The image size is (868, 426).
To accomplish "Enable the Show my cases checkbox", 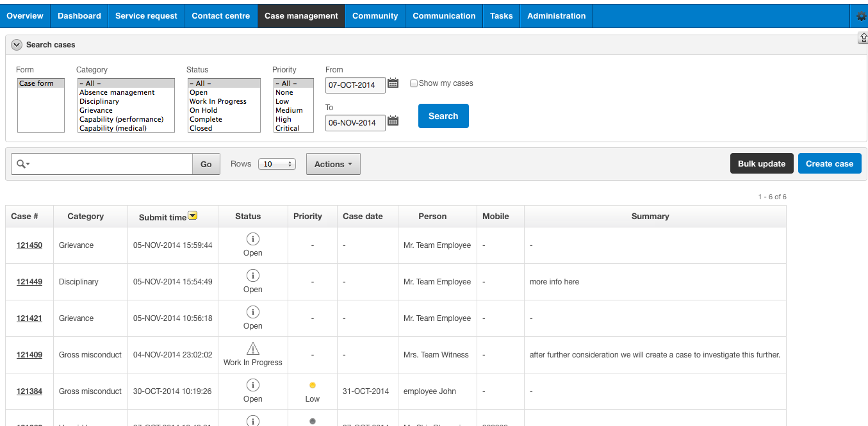I will point(413,83).
